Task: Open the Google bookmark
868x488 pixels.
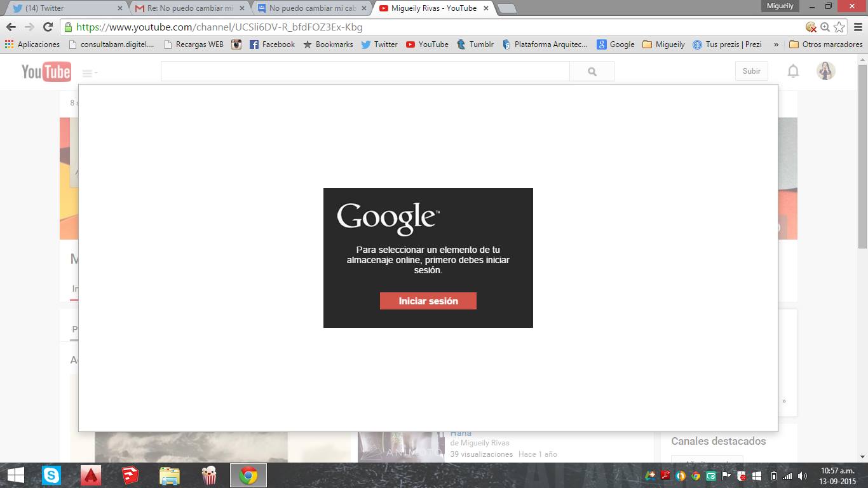Action: click(616, 44)
